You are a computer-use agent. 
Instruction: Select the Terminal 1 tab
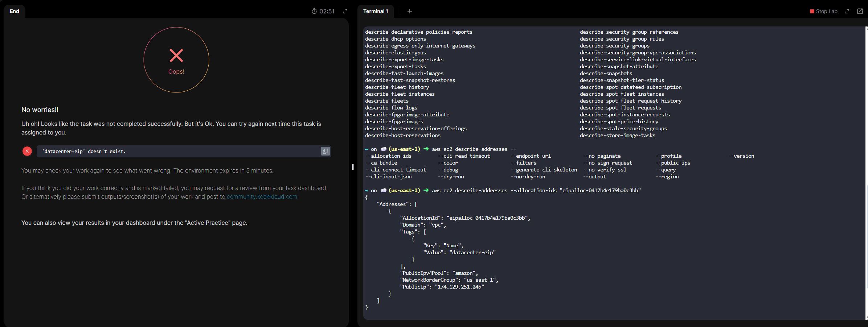[x=376, y=11]
